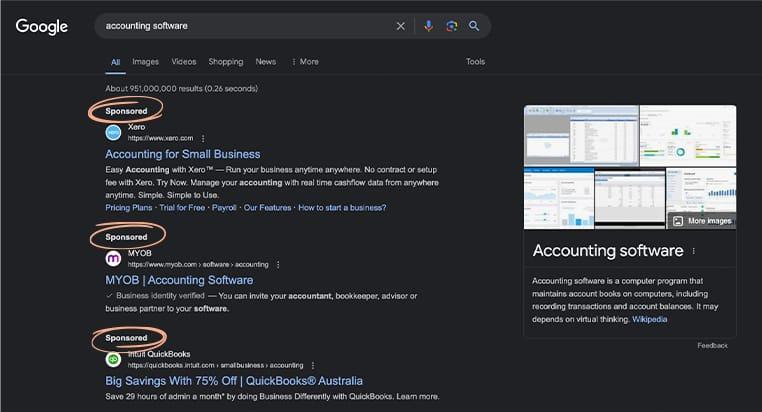Open Accounting for Small Business link
The height and width of the screenshot is (412, 762).
point(183,154)
